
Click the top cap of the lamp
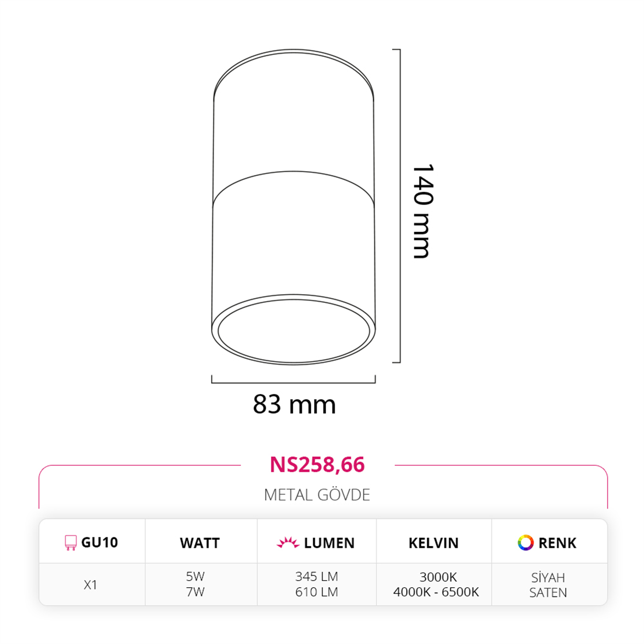coord(293,75)
